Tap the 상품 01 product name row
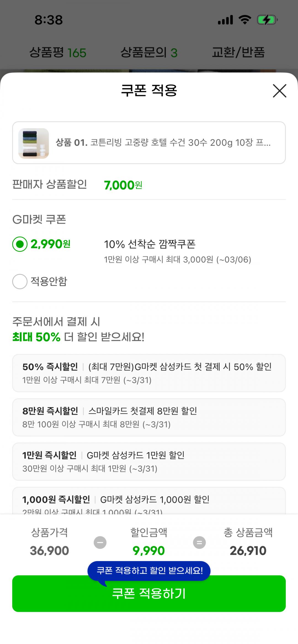Viewport: 298px width, 644px height. coord(163,143)
